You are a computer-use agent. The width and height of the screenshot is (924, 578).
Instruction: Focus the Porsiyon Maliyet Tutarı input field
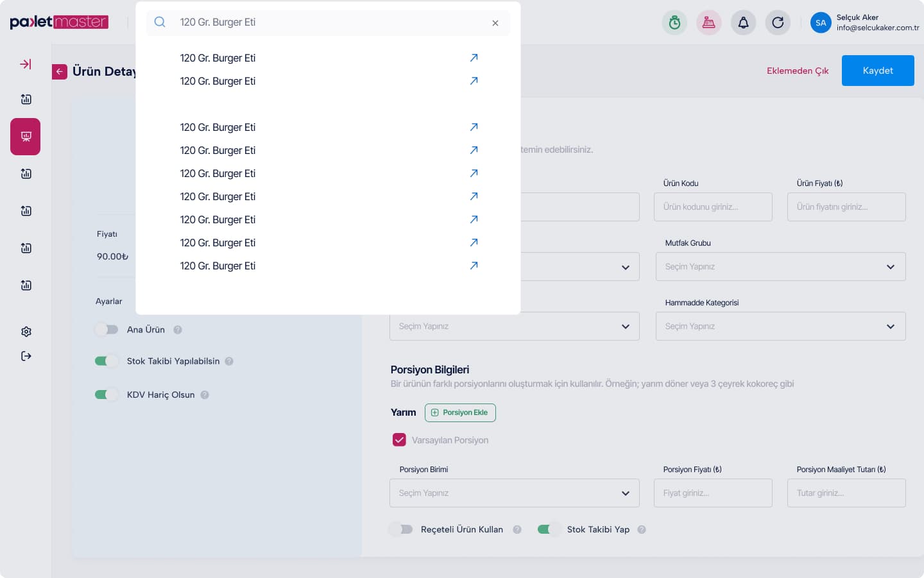coord(846,493)
